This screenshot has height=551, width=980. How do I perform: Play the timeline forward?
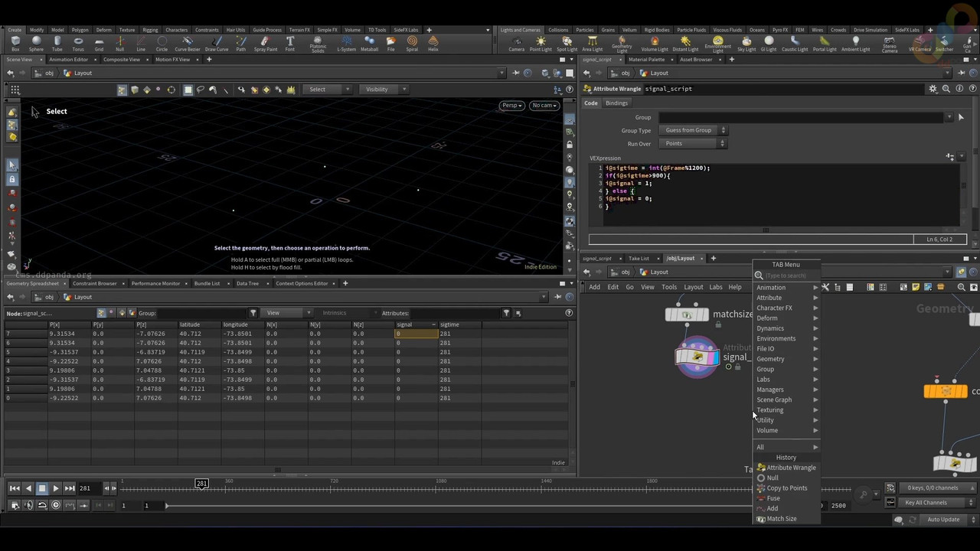pyautogui.click(x=56, y=488)
